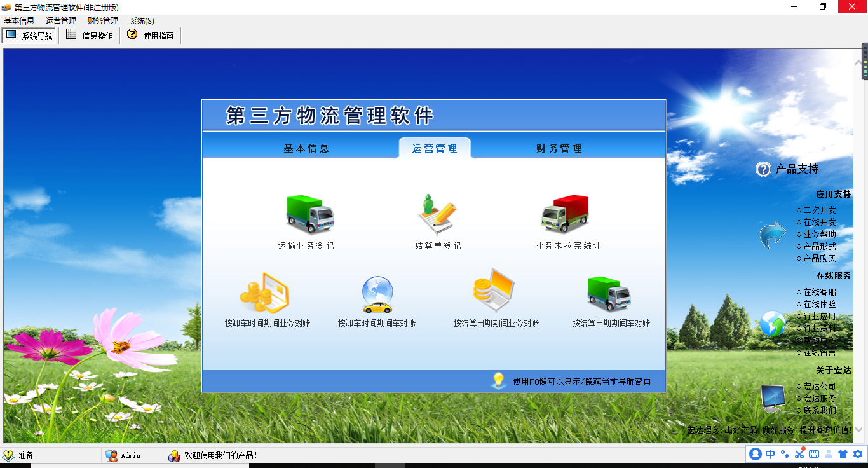The height and width of the screenshot is (468, 868).
Task: Click the IME user account icon
Action: tap(829, 454)
